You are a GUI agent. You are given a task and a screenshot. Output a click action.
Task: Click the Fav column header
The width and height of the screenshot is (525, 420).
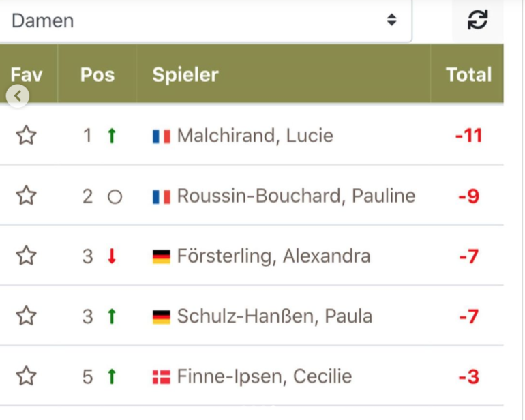(27, 74)
